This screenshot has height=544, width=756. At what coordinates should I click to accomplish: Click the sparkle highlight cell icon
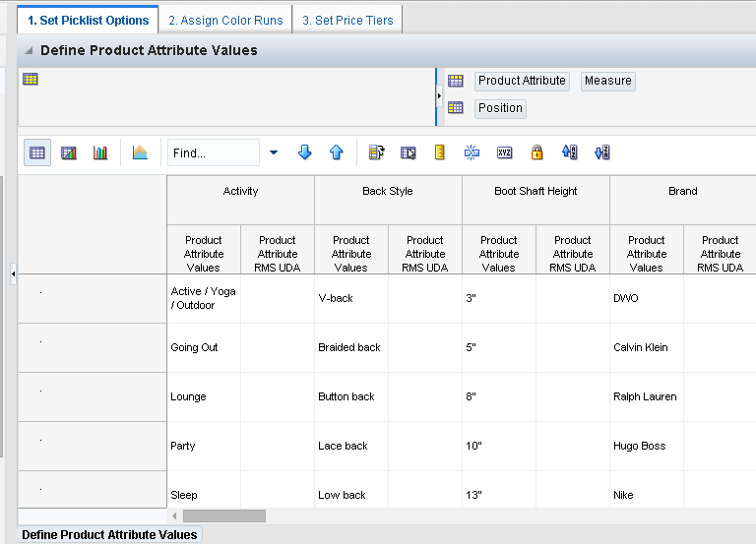pos(472,152)
